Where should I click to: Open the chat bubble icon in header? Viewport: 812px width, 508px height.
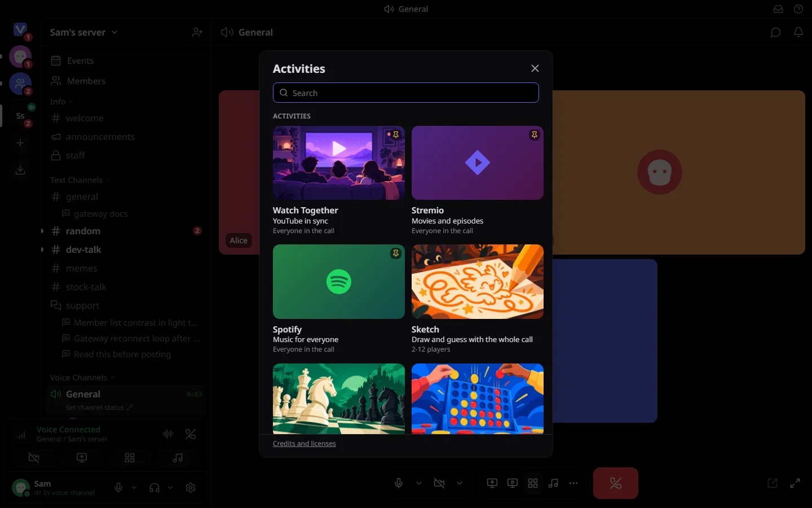[776, 32]
